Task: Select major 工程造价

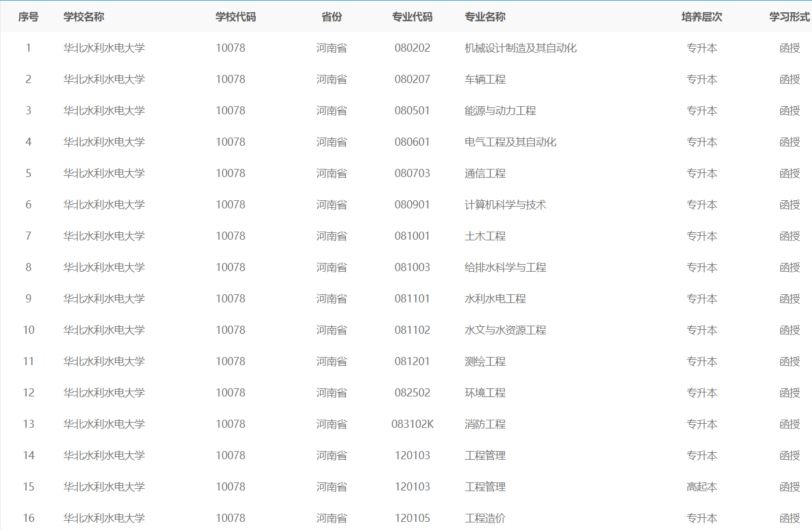Action: pyautogui.click(x=485, y=518)
